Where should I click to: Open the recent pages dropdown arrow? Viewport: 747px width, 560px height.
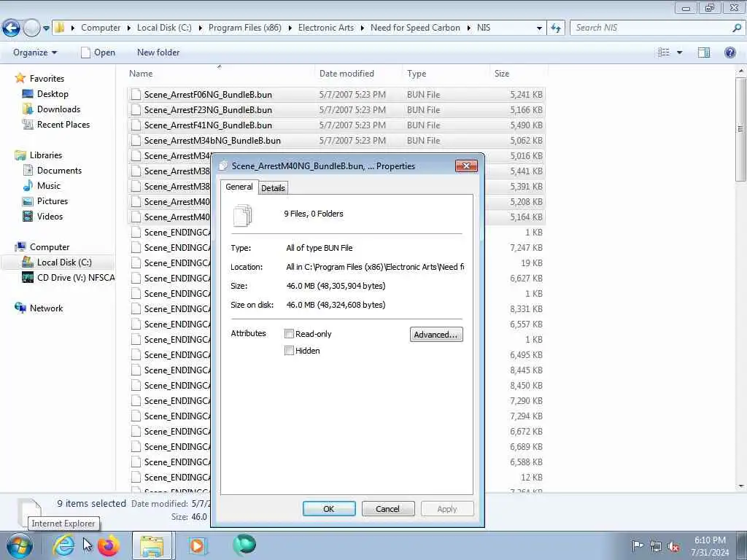(46, 28)
